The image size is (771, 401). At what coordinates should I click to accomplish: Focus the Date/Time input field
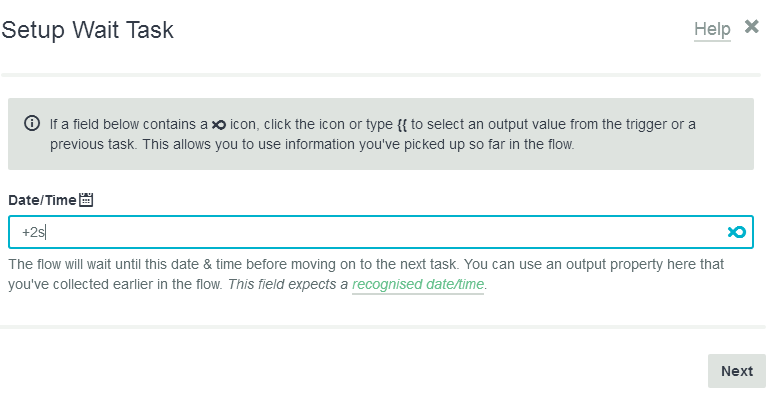coord(381,232)
